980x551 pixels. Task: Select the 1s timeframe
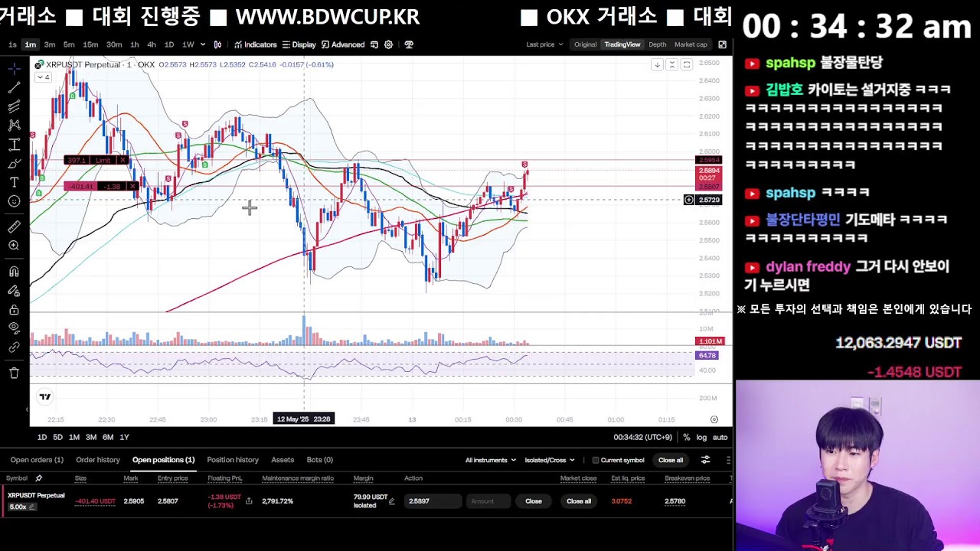coord(12,44)
